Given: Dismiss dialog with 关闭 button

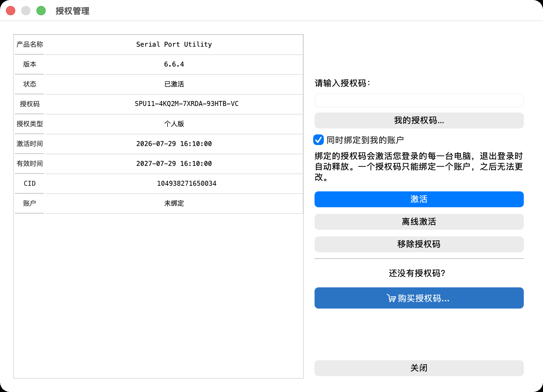Looking at the screenshot, I should [x=419, y=368].
